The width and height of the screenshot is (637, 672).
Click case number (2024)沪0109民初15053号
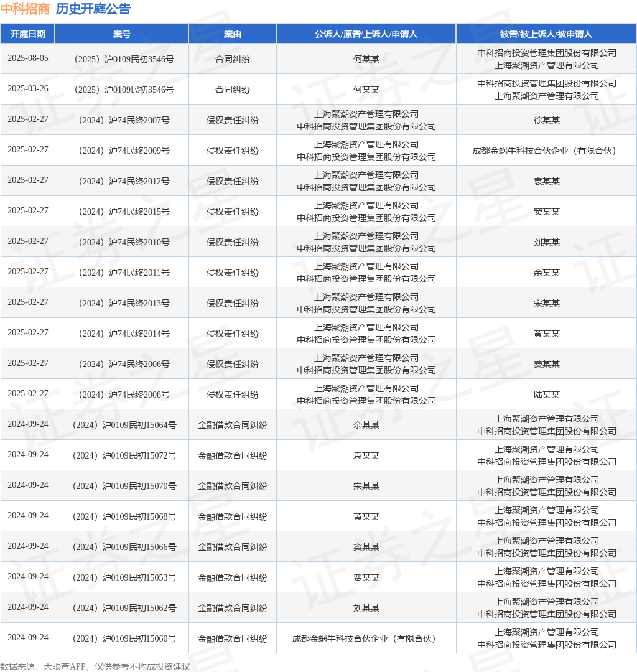click(x=124, y=577)
